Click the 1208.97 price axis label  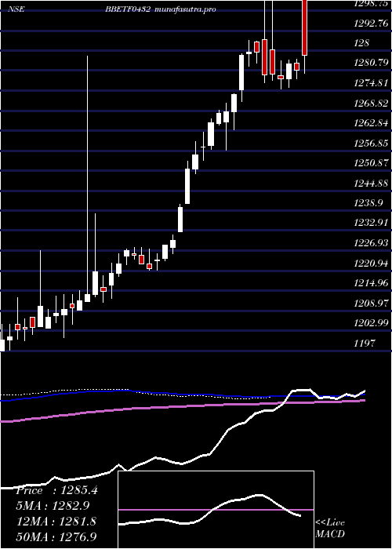tap(371, 303)
